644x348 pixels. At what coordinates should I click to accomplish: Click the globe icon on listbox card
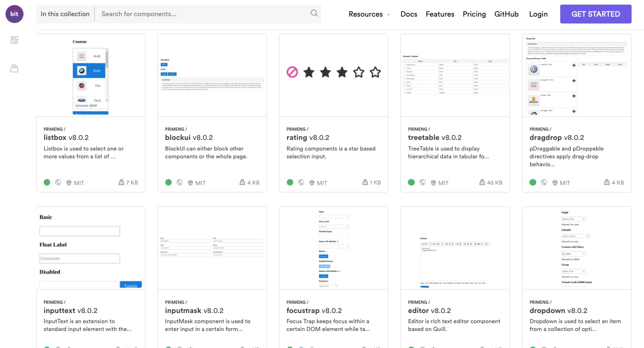coord(58,182)
